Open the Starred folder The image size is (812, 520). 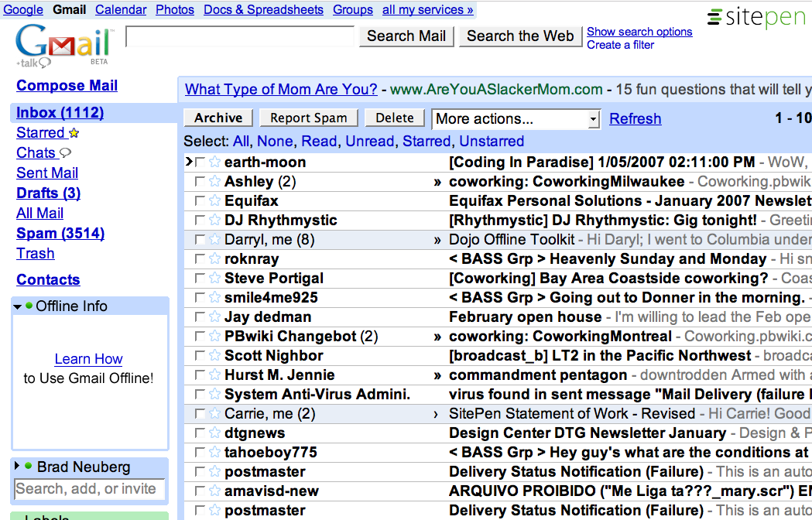point(40,132)
